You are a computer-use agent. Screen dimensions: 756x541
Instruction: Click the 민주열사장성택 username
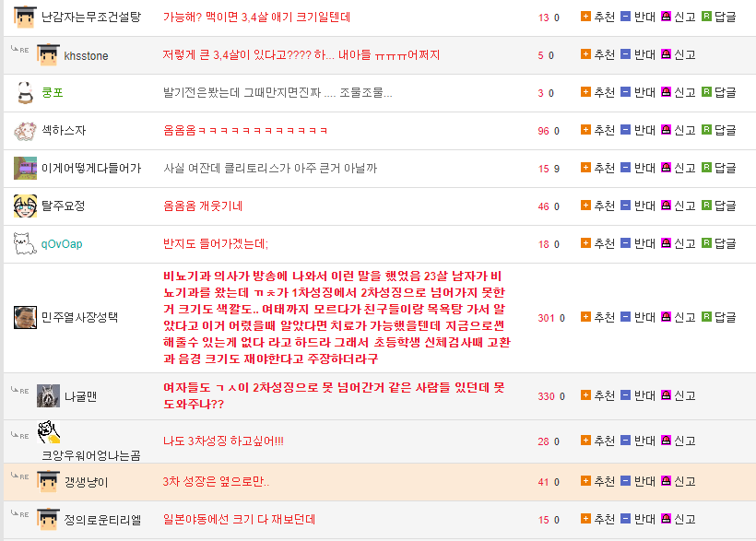[79, 318]
